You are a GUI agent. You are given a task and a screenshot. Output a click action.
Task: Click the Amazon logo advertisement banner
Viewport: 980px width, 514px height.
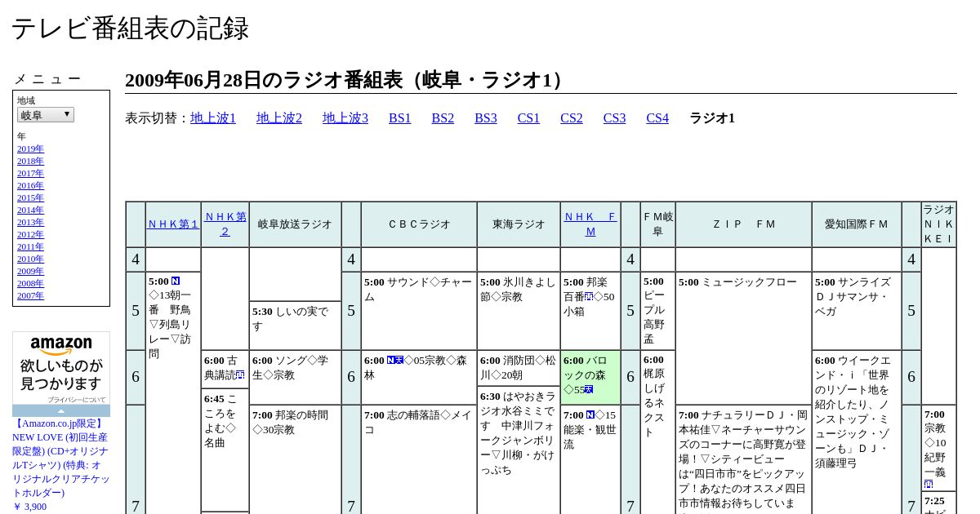coord(61,374)
